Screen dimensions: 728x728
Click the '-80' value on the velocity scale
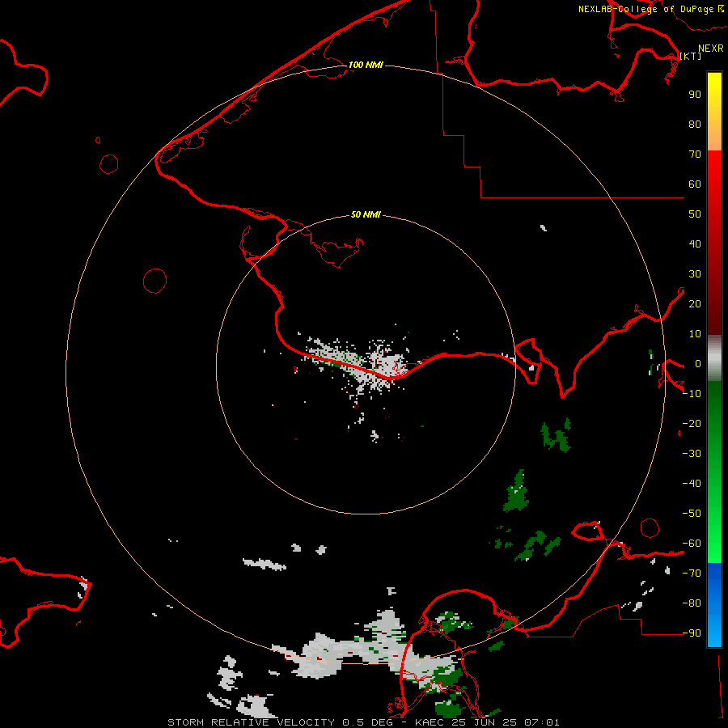[692, 603]
